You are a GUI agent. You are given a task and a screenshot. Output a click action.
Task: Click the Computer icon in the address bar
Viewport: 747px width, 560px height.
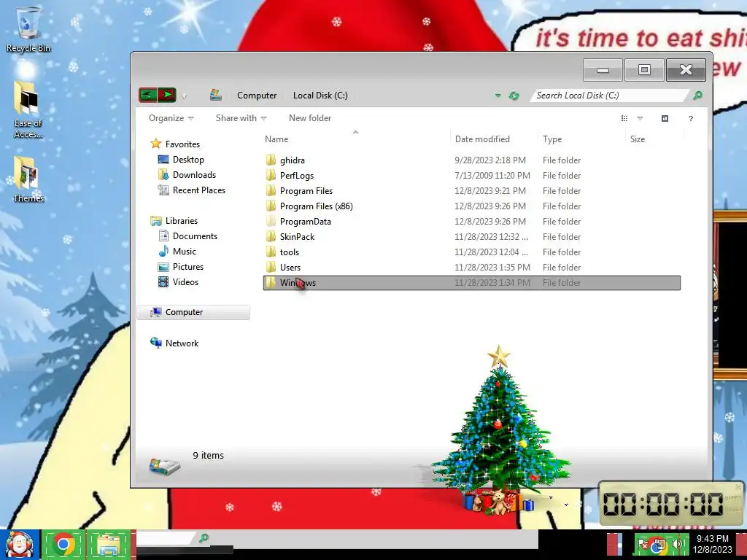216,95
